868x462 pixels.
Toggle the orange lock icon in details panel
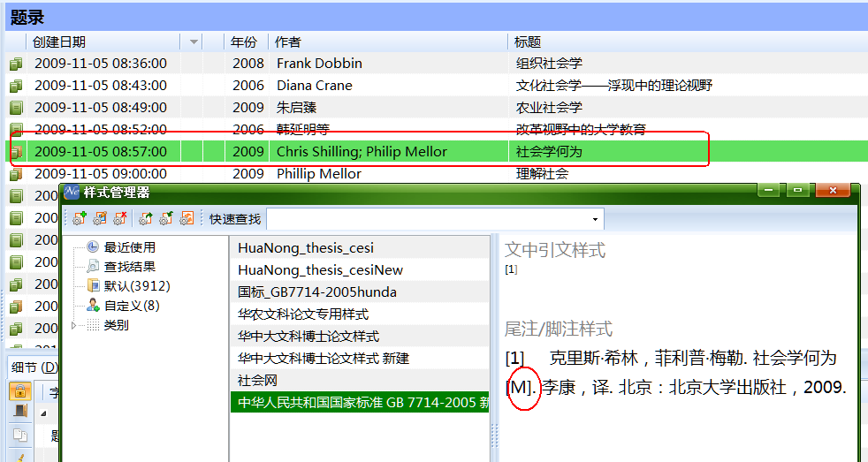click(20, 391)
